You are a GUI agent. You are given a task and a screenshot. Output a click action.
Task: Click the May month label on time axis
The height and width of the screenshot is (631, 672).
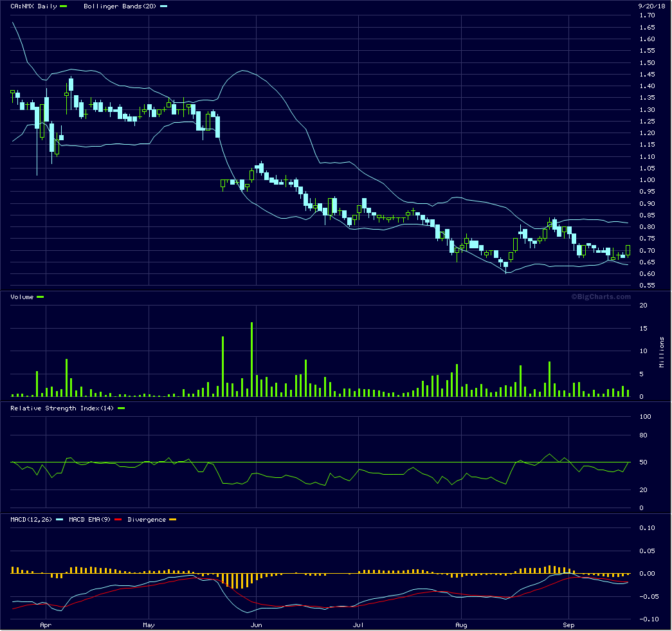tap(149, 625)
